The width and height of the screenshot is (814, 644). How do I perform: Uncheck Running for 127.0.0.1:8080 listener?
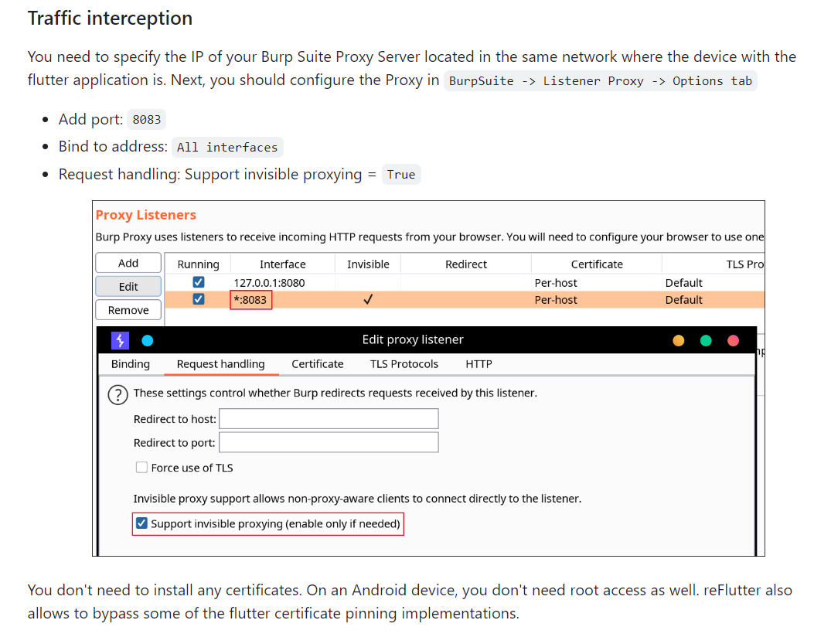click(x=199, y=283)
